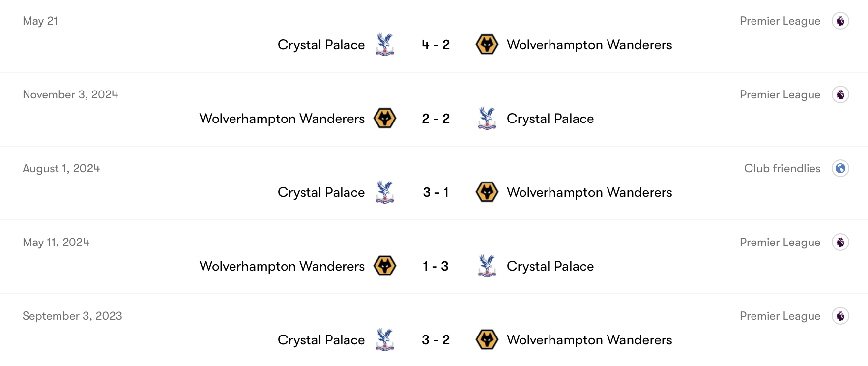
Task: Click Crystal Palace team name on November 3 row
Action: coord(550,118)
